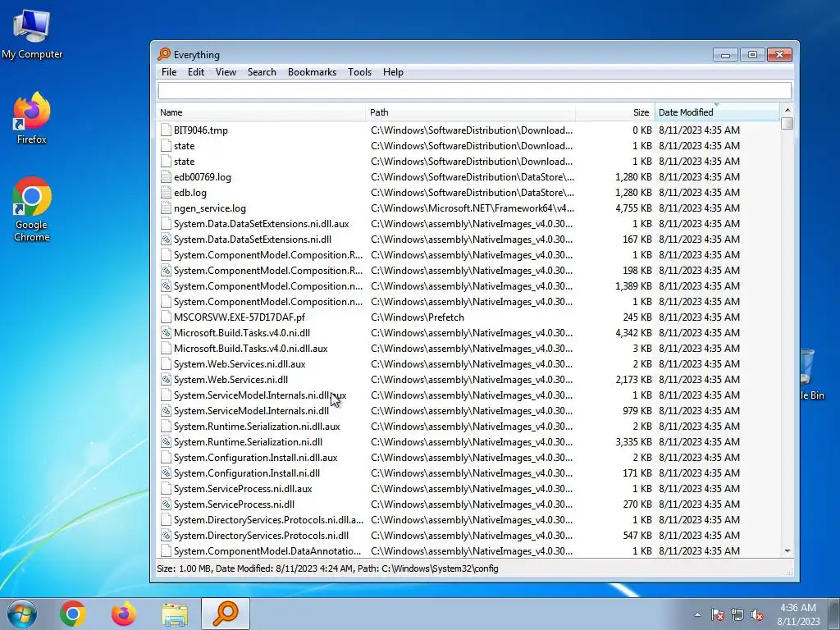The width and height of the screenshot is (840, 630).
Task: Click the results list scrollbar thumb
Action: coord(787,123)
